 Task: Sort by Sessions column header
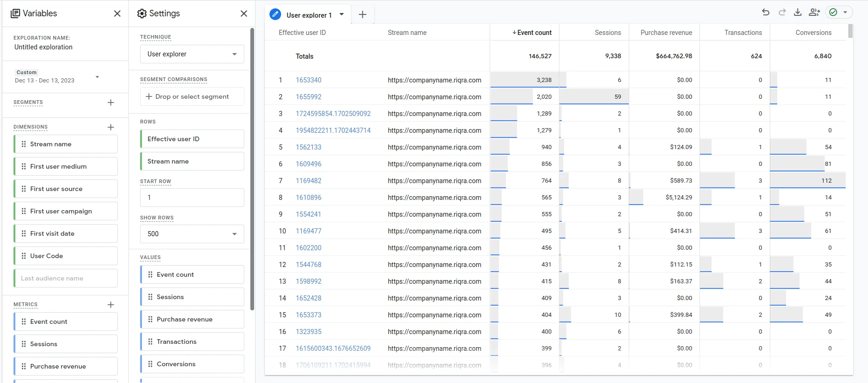coord(608,33)
